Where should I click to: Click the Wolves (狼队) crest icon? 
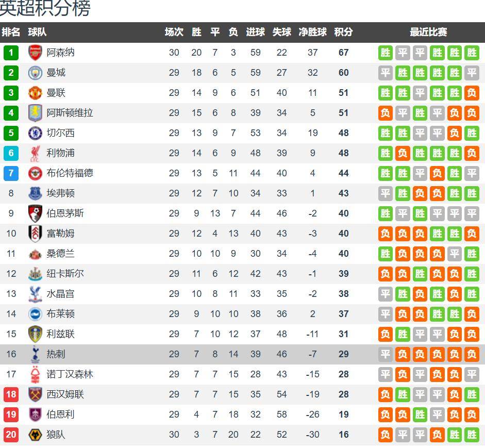[35, 435]
